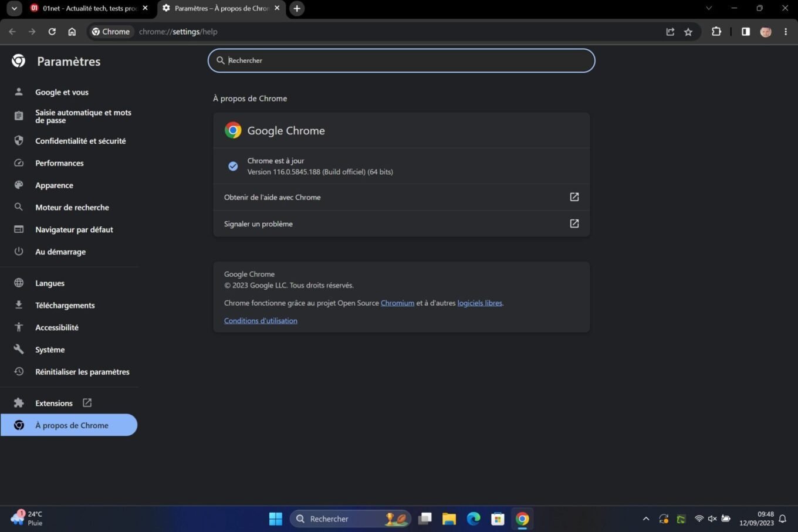Open Wi-Fi network tray icon
Screen dimensions: 798x532
[x=699, y=519]
